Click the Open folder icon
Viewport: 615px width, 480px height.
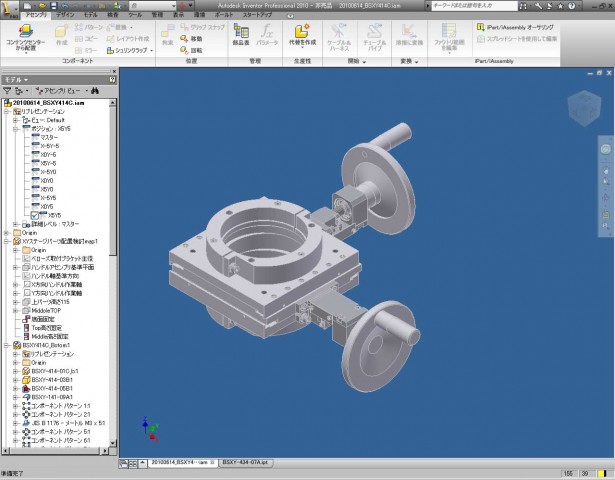coord(42,6)
